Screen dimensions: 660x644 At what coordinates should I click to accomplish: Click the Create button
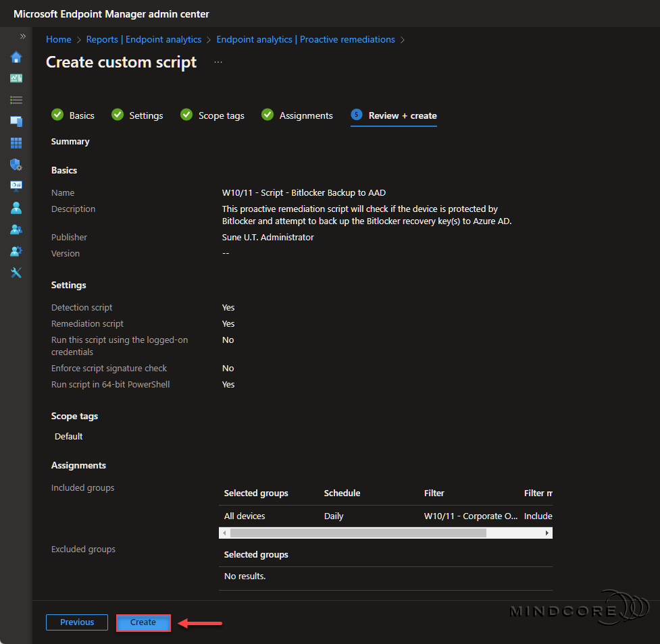(x=143, y=622)
